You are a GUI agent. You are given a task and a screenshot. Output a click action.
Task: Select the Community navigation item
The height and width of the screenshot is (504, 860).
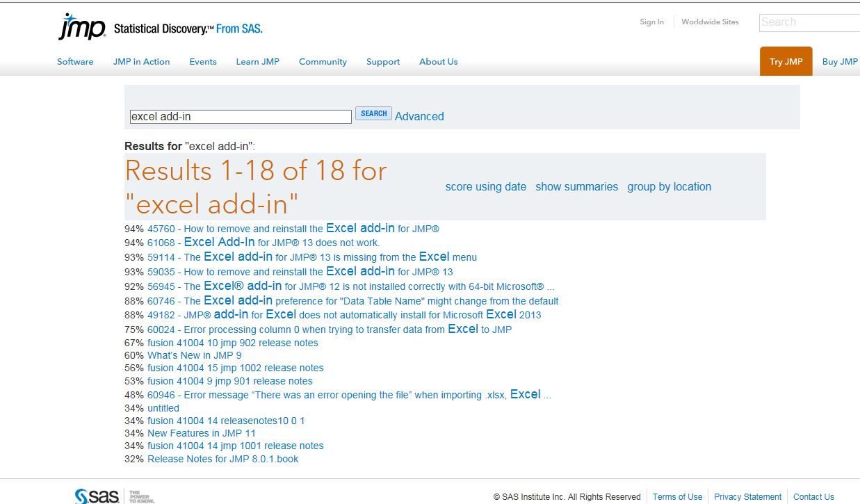(323, 61)
